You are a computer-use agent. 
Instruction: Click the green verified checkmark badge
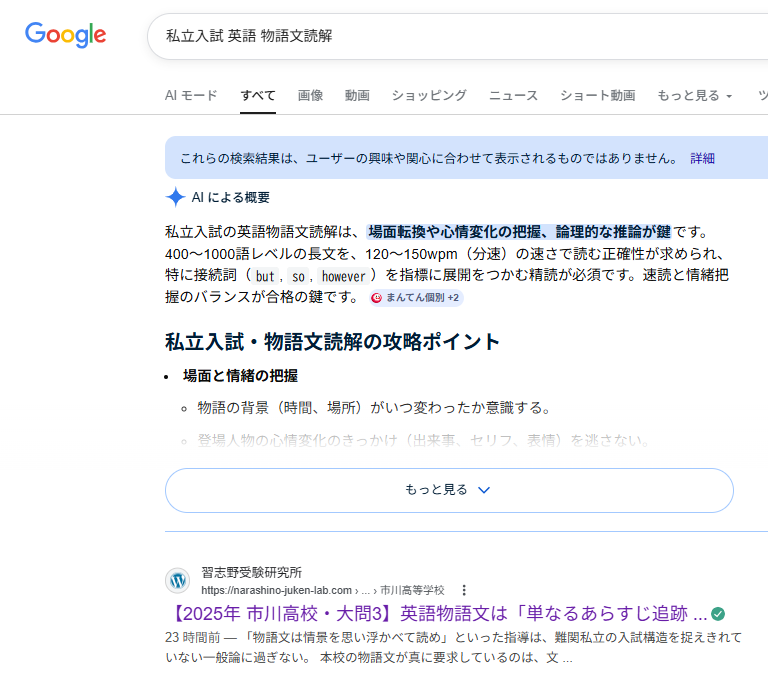coord(718,613)
